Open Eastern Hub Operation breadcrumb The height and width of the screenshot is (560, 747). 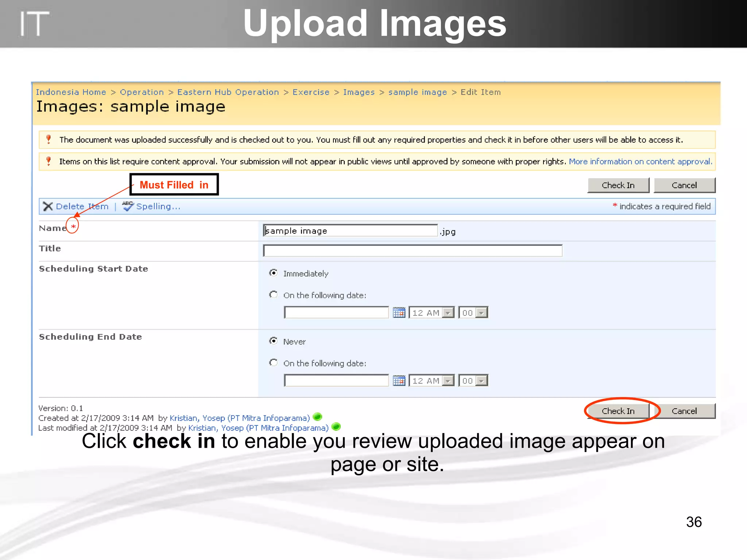(x=228, y=92)
